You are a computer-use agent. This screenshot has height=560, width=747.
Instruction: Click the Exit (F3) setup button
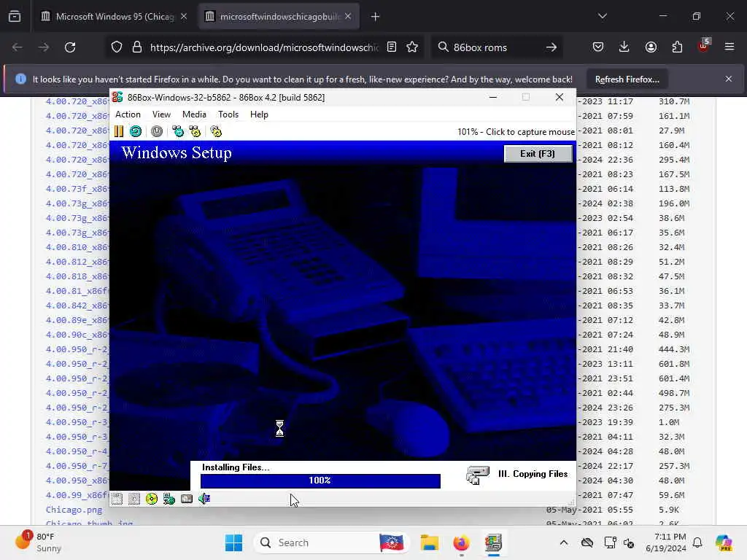click(538, 153)
